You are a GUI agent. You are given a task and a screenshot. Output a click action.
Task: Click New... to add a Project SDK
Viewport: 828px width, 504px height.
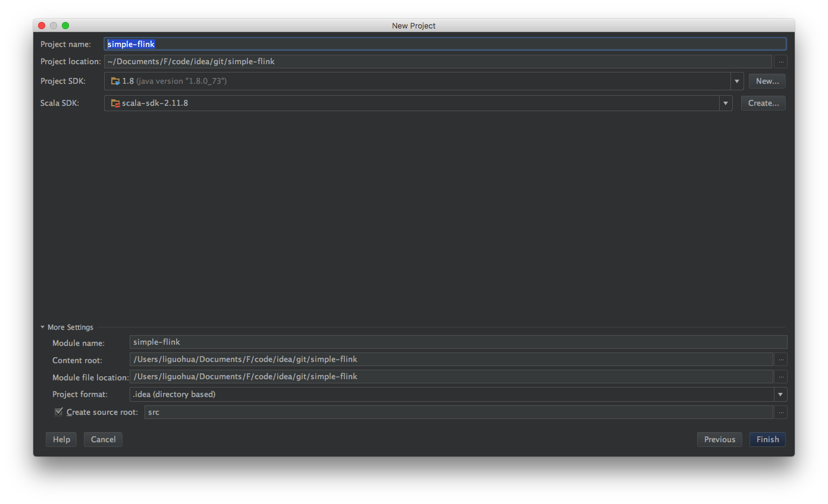[767, 81]
